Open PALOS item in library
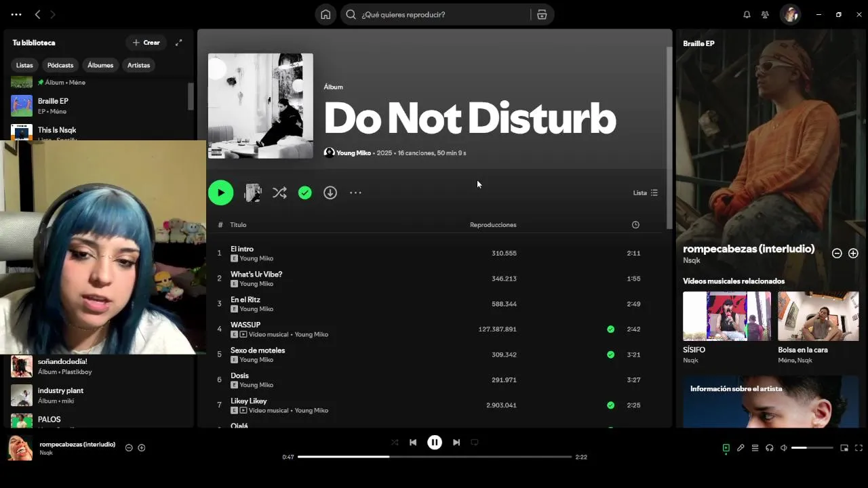This screenshot has width=868, height=488. click(x=98, y=420)
